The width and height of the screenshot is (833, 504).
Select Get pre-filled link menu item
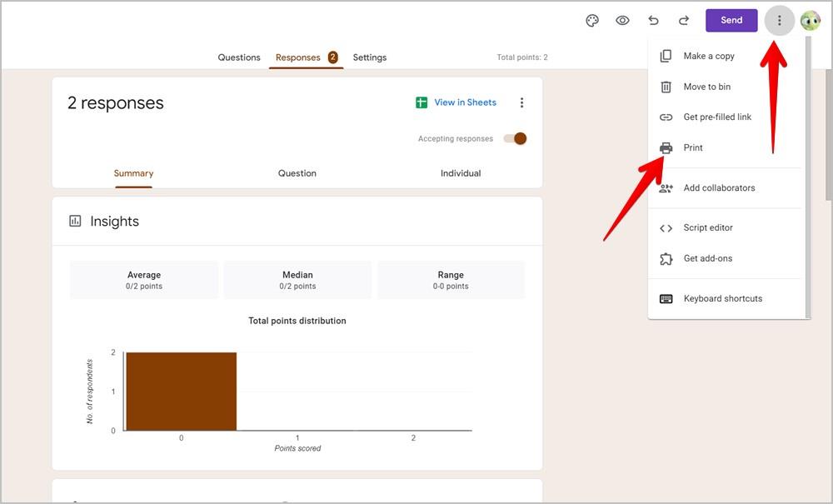[725, 117]
